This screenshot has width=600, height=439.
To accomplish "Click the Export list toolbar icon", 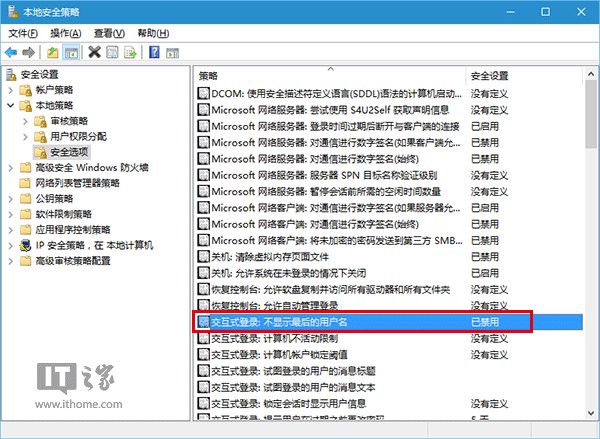I will click(x=130, y=52).
